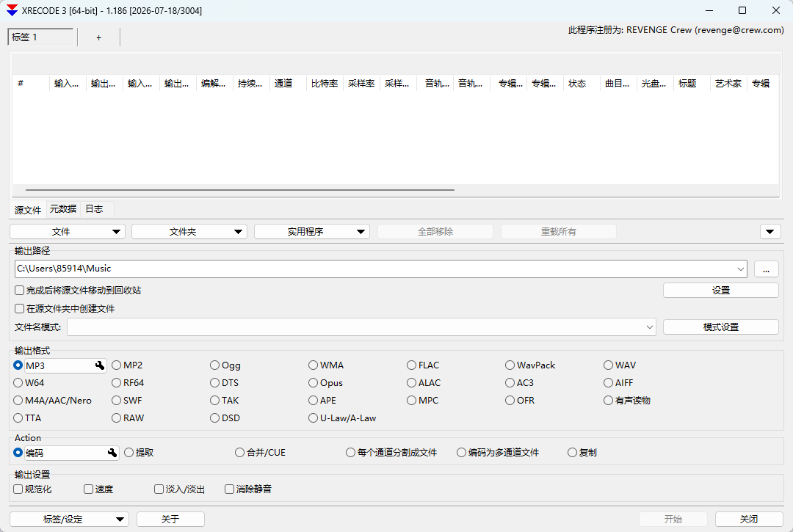Add a new tab with plus button
This screenshot has height=532, width=793.
[98, 37]
